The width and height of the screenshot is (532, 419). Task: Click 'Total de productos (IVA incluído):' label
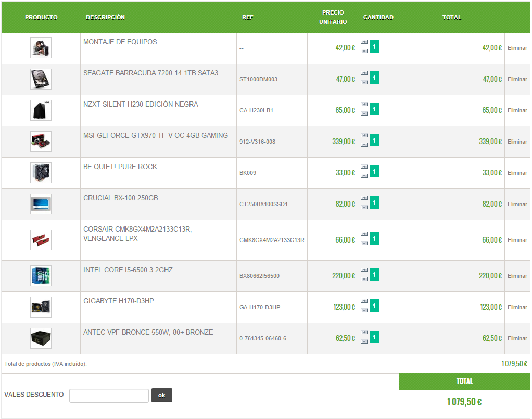pyautogui.click(x=45, y=364)
